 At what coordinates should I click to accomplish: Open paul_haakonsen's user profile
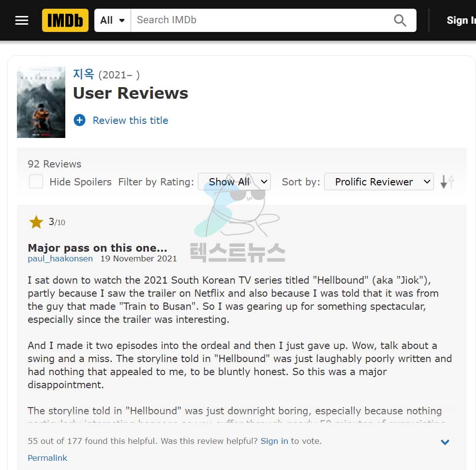click(x=60, y=258)
